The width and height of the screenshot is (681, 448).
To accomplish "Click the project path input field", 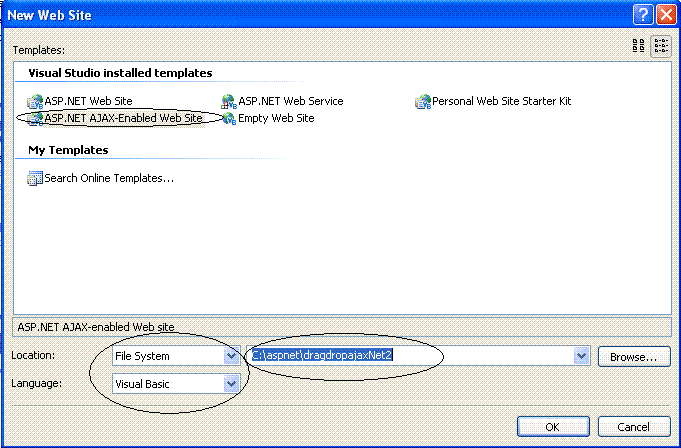I will [x=418, y=356].
